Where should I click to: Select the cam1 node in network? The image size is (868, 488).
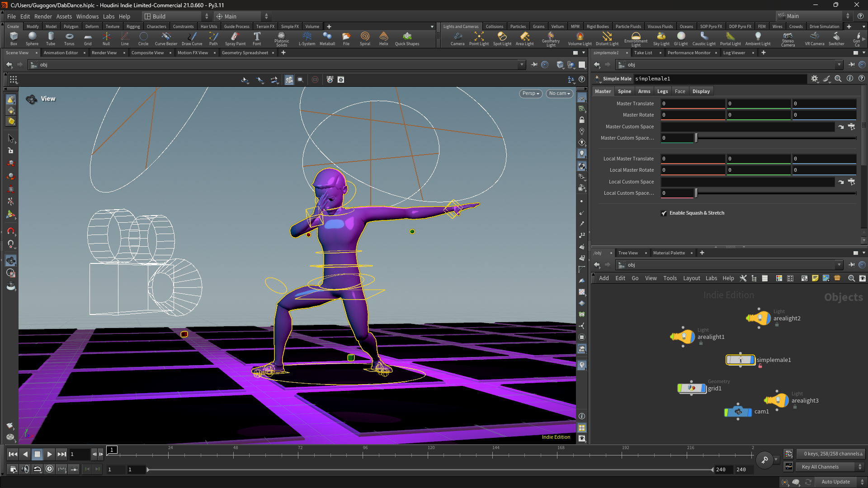[738, 412]
